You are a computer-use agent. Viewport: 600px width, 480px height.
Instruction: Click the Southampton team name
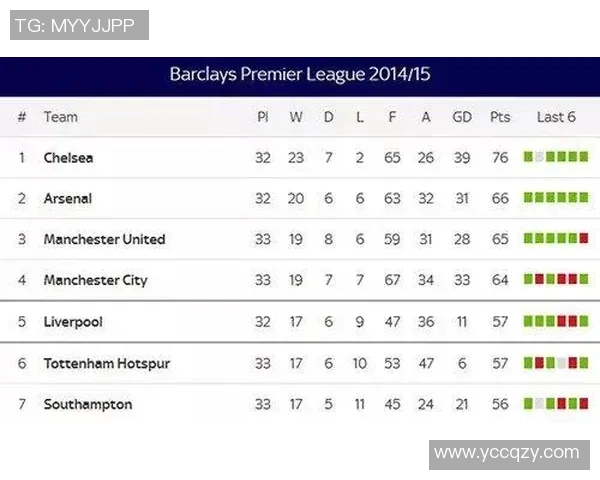pyautogui.click(x=88, y=405)
